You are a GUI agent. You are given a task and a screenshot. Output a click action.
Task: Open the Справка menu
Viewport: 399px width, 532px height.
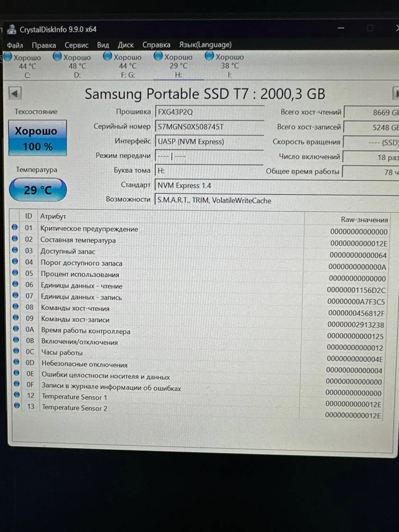point(156,45)
